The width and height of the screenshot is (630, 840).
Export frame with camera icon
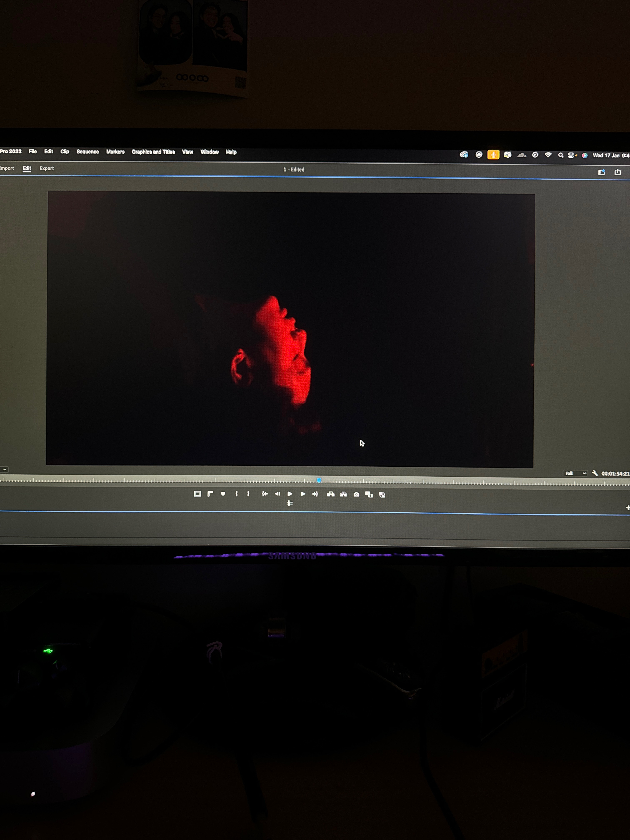click(356, 494)
